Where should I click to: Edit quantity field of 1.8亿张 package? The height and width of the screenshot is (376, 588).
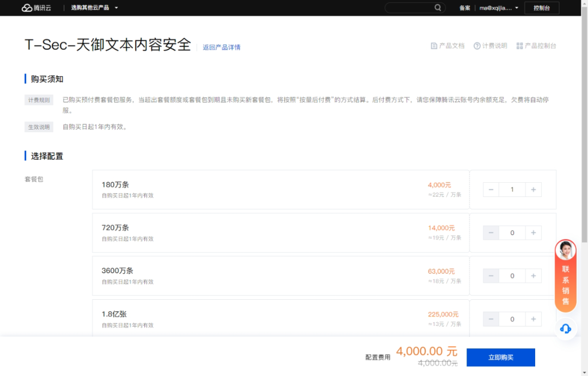coord(512,319)
